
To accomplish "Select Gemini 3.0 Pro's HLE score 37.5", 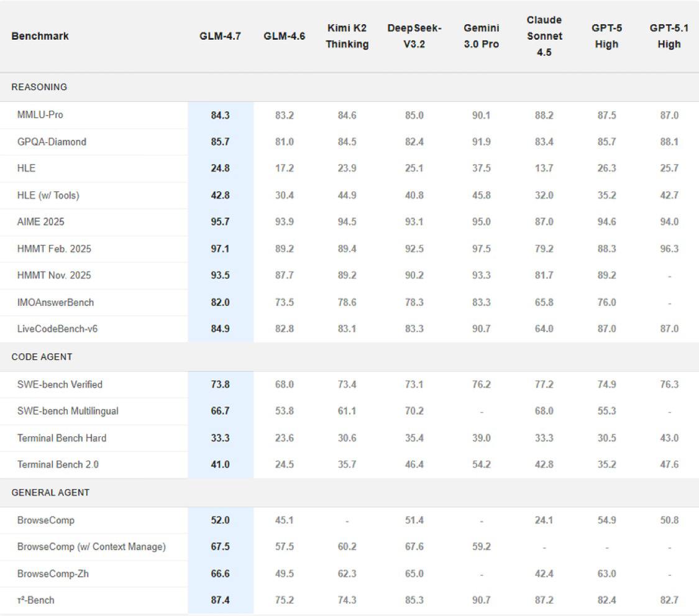I will pos(481,168).
